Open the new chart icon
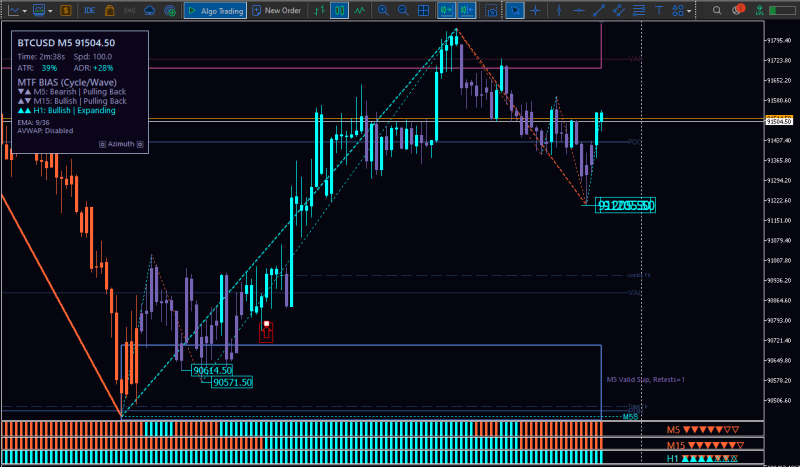 point(14,10)
